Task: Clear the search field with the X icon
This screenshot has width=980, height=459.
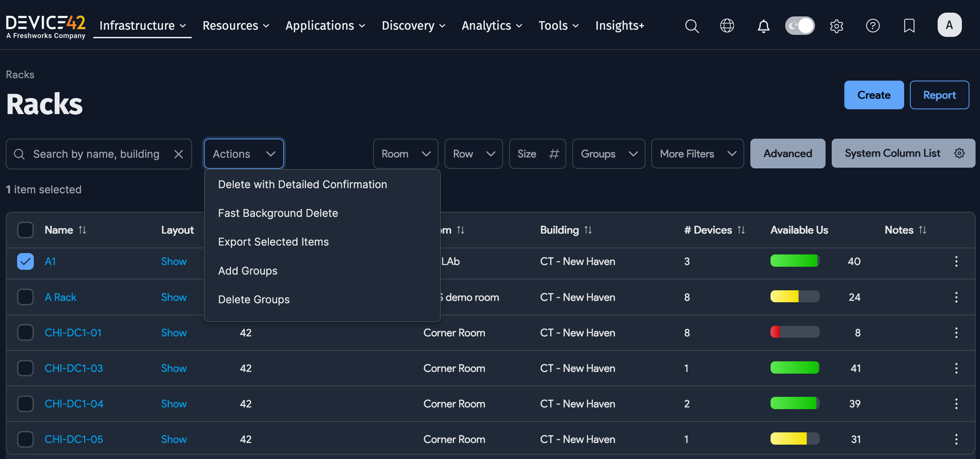Action: coord(179,154)
